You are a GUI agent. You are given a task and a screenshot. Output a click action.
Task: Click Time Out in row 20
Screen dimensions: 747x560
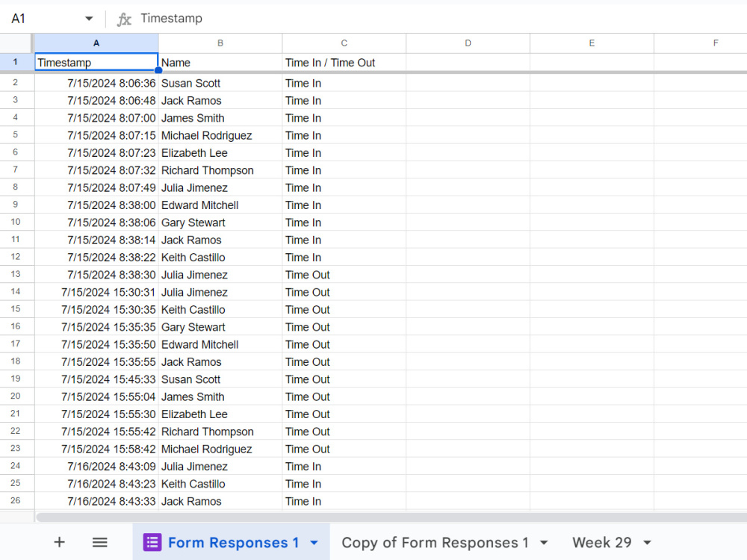(x=344, y=397)
